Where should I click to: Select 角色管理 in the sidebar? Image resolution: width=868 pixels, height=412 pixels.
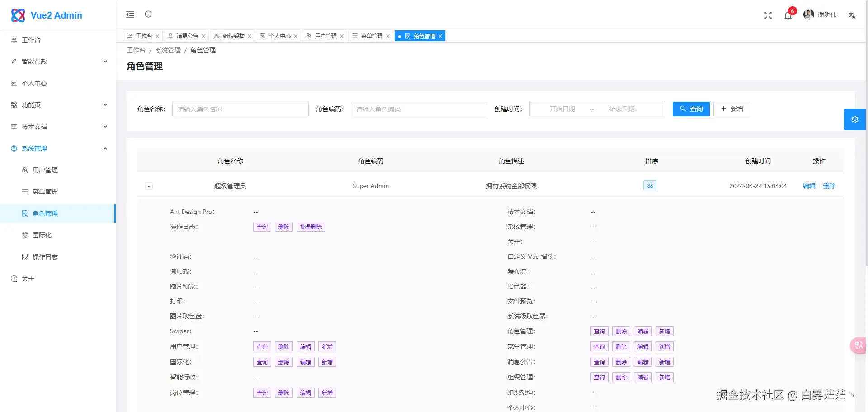(x=58, y=213)
